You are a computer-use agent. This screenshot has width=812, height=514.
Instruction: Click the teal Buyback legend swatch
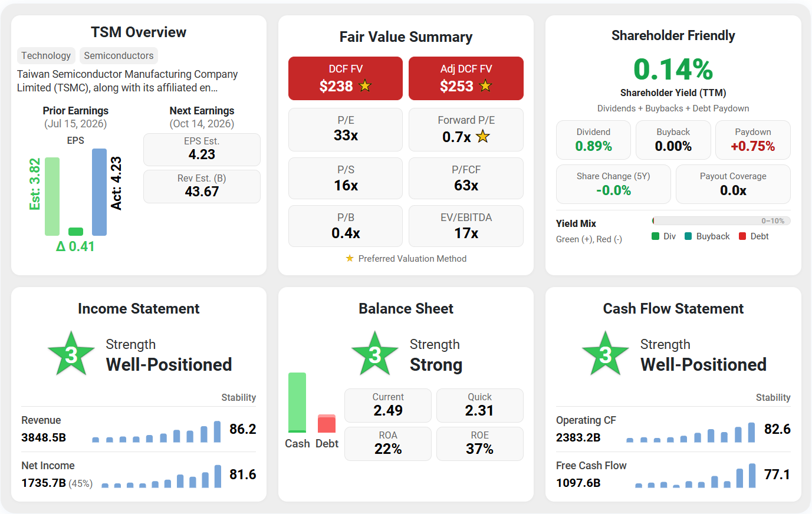coord(688,236)
